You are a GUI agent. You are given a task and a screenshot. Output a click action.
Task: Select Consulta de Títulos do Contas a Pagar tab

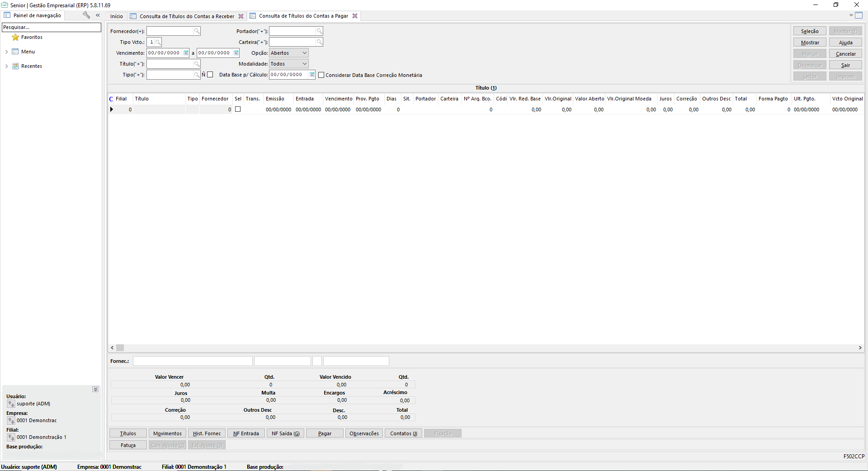click(303, 16)
